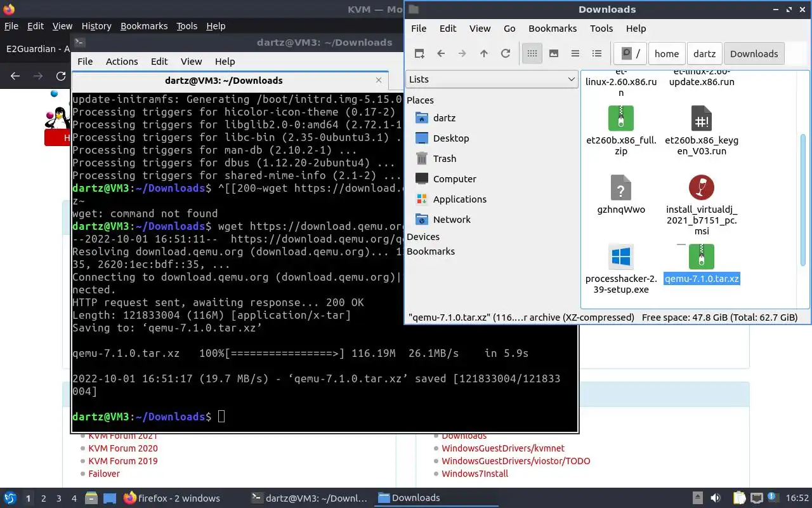Open terminal Edit menu
This screenshot has height=508, width=812.
pos(159,62)
